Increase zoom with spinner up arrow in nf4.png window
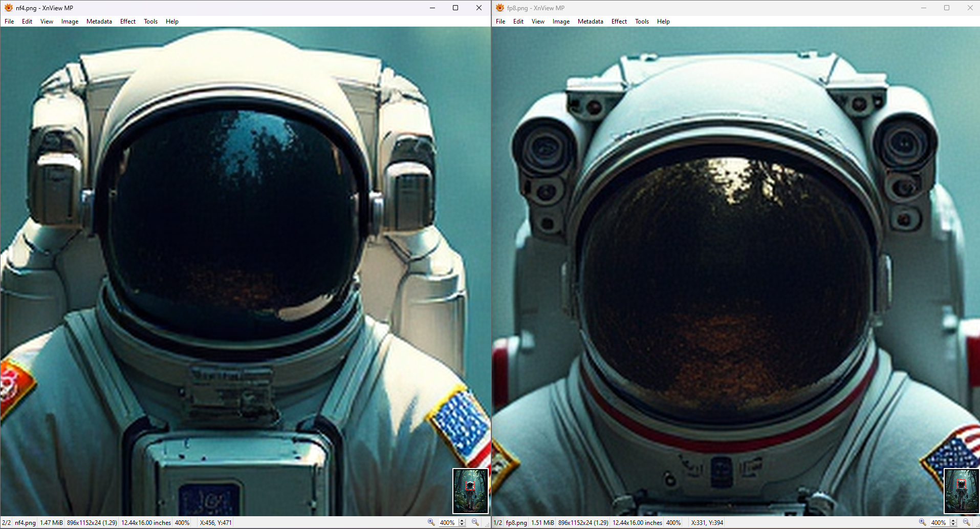 tap(462, 521)
